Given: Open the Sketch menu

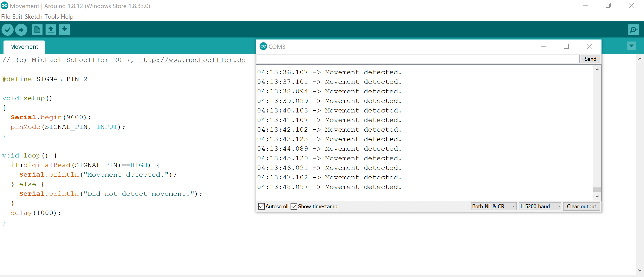Looking at the screenshot, I should [33, 17].
